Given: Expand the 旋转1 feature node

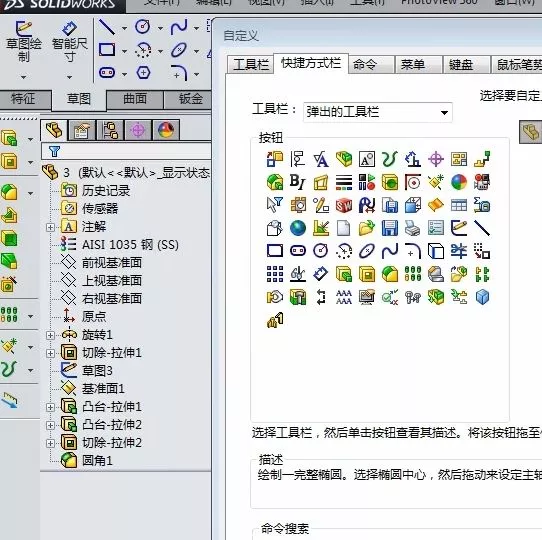Looking at the screenshot, I should click(50, 335).
